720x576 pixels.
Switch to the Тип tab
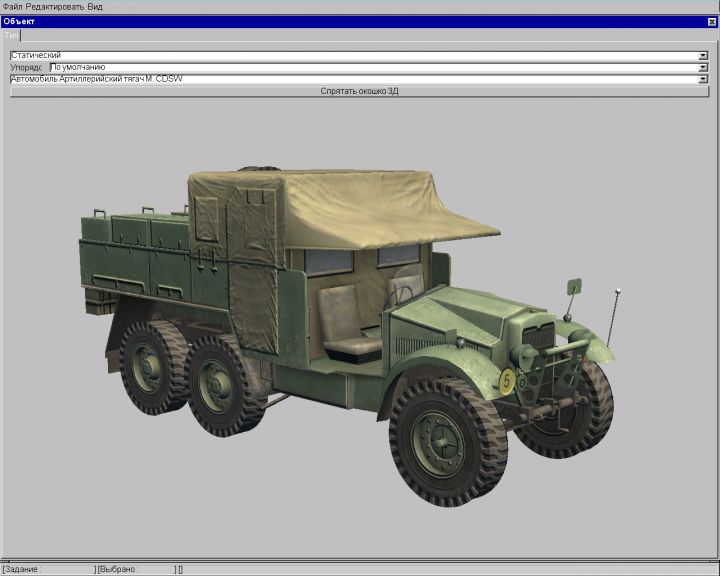point(12,35)
